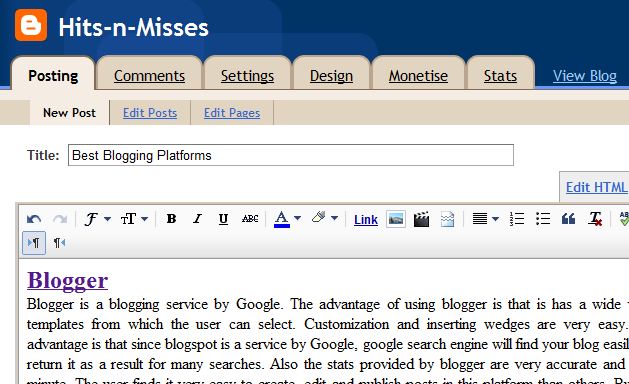Apply blockquote formatting
629x384 pixels.
(x=568, y=219)
